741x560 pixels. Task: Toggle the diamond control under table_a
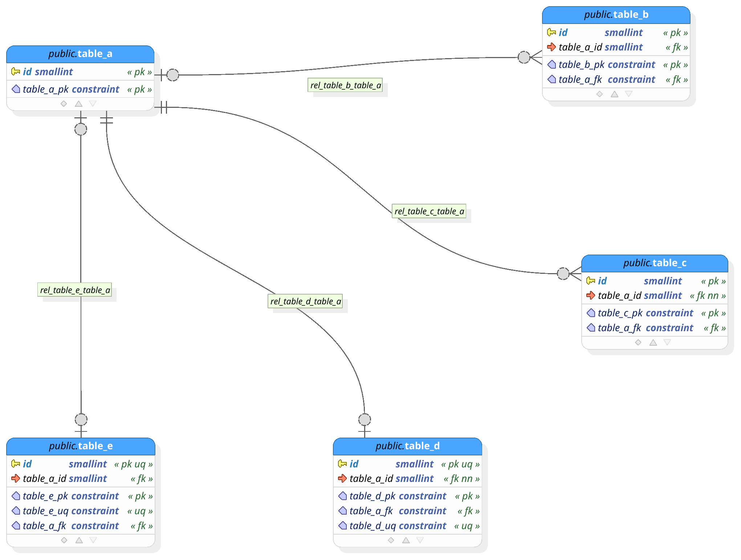(64, 104)
